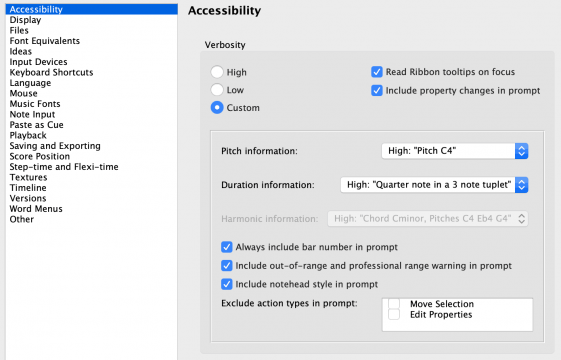The image size is (561, 360).
Task: Open the Duration information dropdown
Action: (434, 185)
